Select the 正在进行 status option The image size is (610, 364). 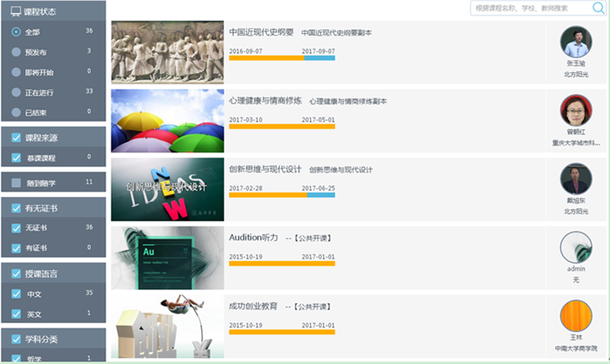coord(16,92)
